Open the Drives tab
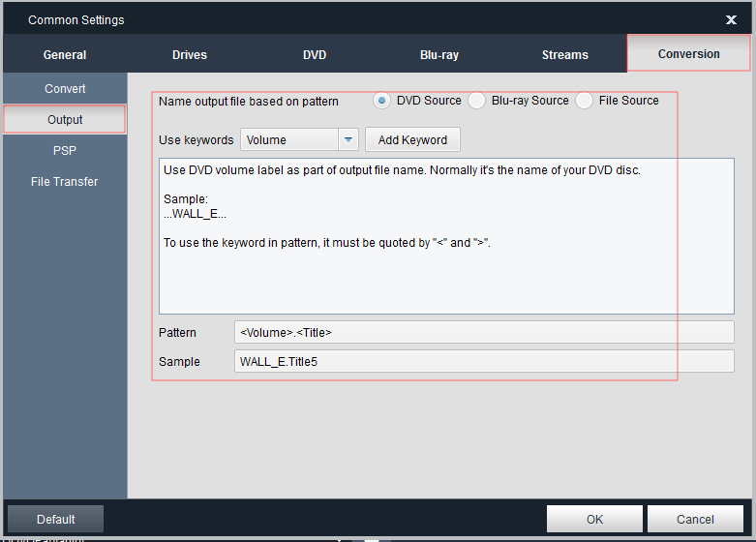The image size is (756, 542). [190, 54]
